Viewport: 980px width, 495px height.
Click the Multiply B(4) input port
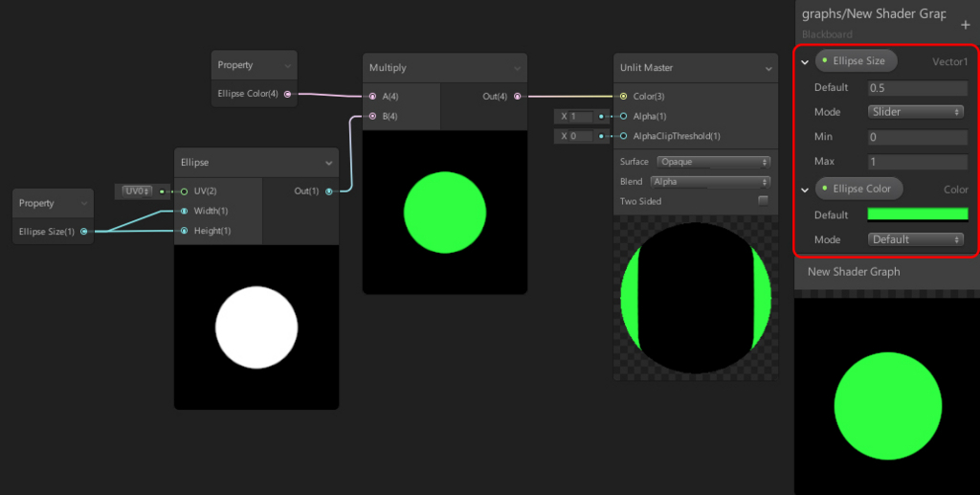coord(372,116)
